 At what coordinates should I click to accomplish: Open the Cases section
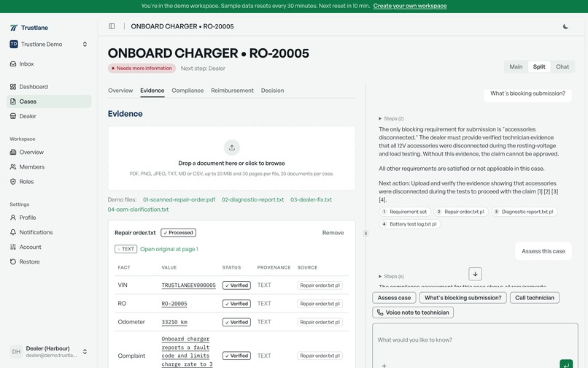[49, 101]
